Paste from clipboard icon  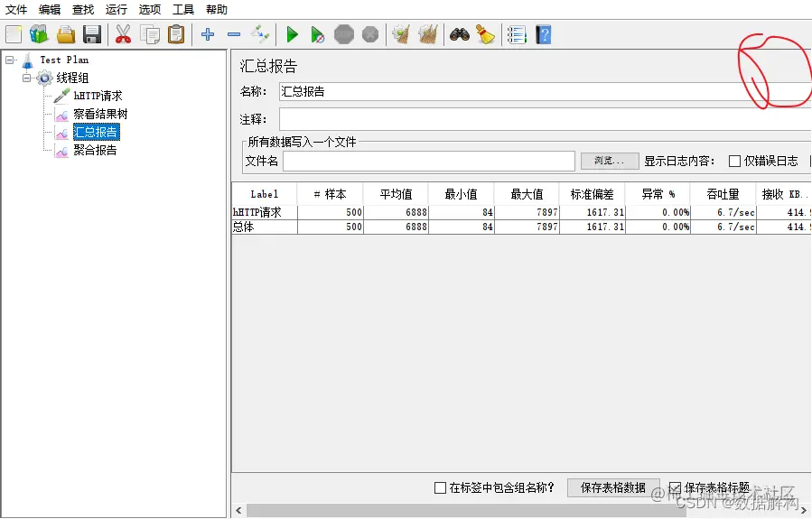tap(176, 34)
